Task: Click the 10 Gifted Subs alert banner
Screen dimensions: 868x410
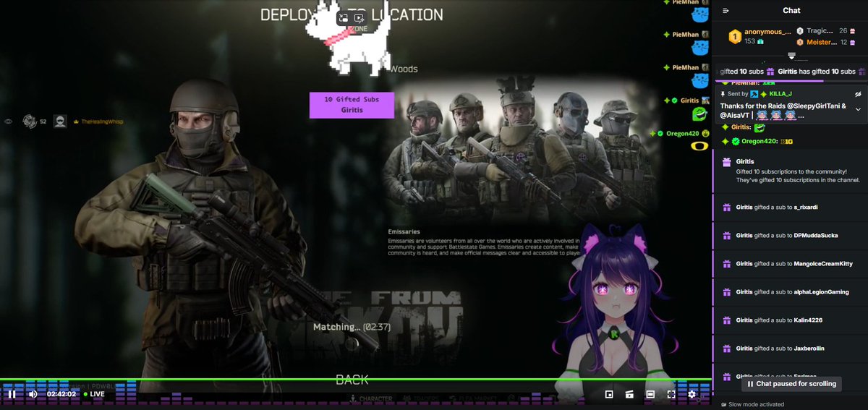Action: tap(352, 105)
